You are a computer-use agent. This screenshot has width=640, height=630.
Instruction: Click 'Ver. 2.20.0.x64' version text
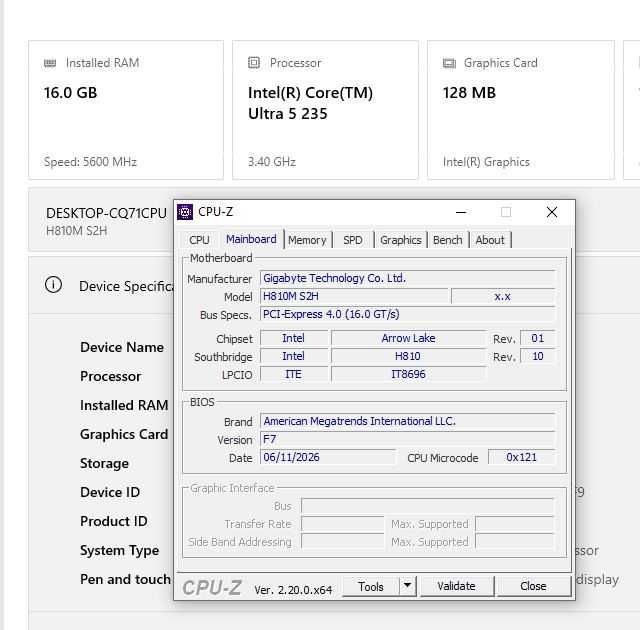(x=293, y=590)
